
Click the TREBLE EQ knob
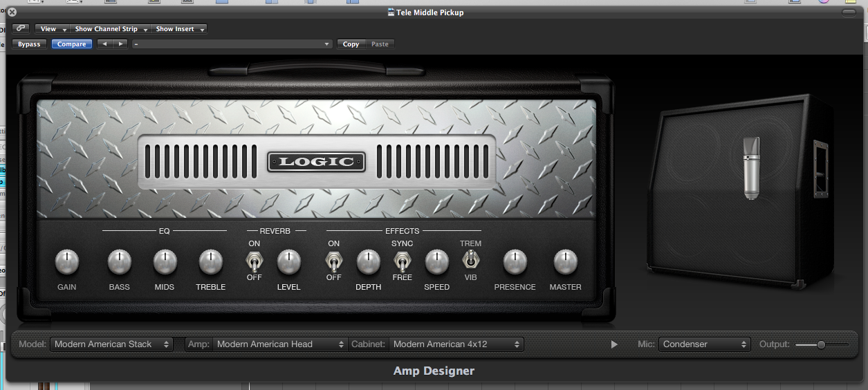pyautogui.click(x=210, y=262)
